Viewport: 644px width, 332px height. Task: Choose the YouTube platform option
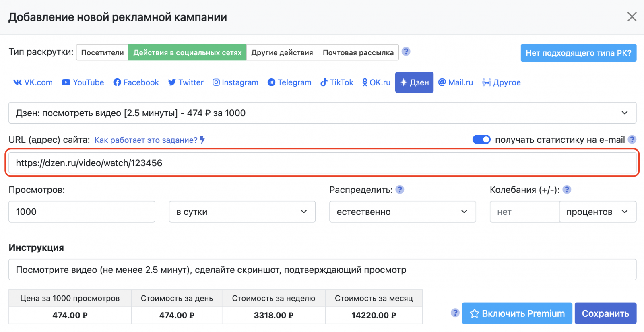pos(83,82)
